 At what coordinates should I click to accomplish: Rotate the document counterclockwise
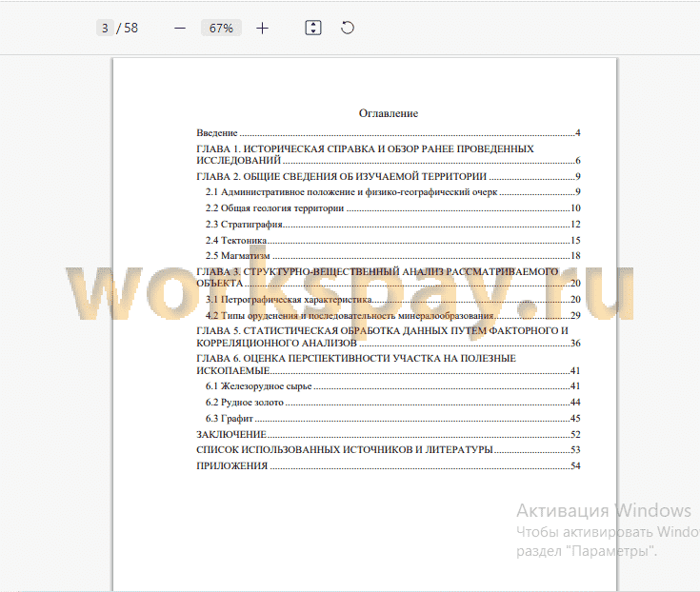(x=348, y=28)
